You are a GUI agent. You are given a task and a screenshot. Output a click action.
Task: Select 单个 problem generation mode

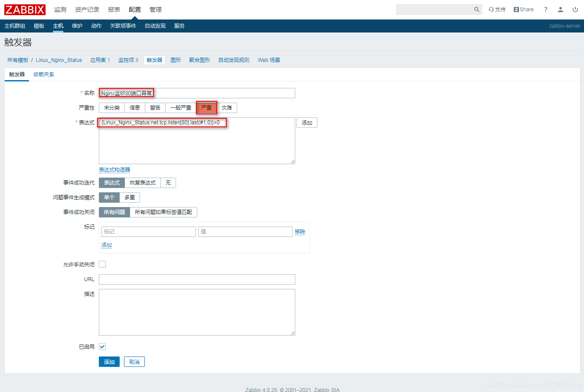tap(109, 198)
